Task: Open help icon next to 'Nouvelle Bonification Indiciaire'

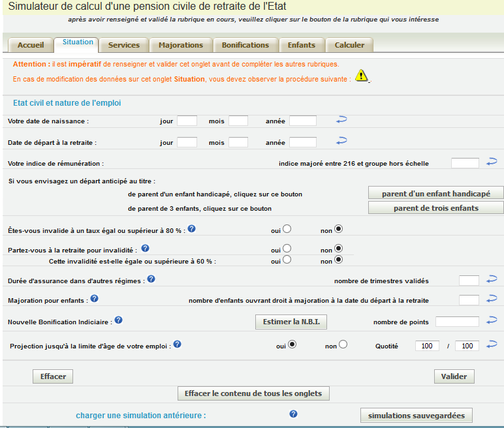Action: (118, 320)
